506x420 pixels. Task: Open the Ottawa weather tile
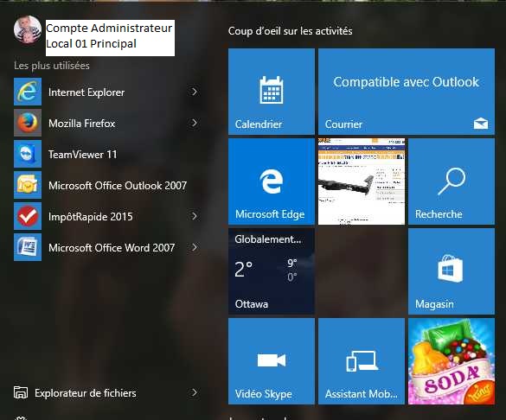point(272,271)
